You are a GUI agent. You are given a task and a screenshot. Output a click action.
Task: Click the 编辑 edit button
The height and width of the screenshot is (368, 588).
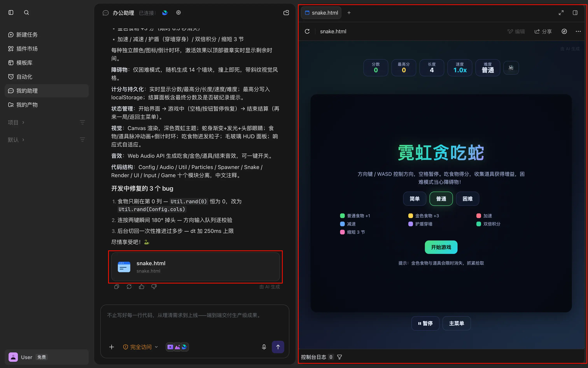(516, 31)
